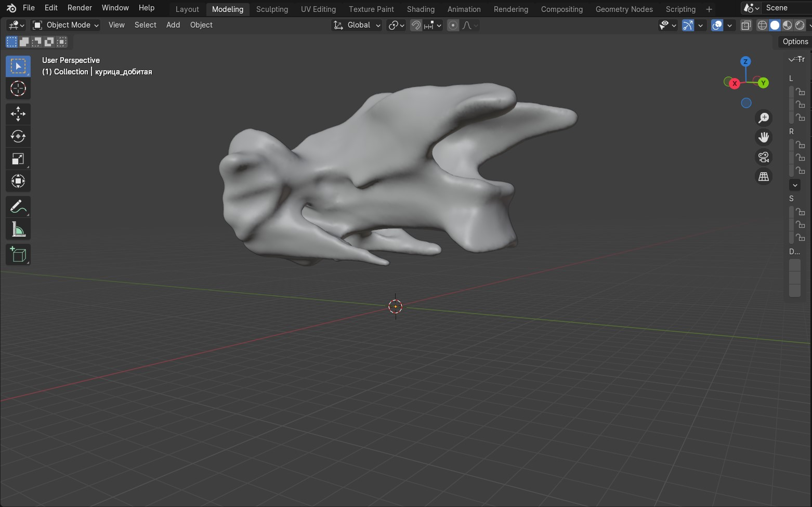This screenshot has height=507, width=812.
Task: Select the Measure tool
Action: coord(18,229)
